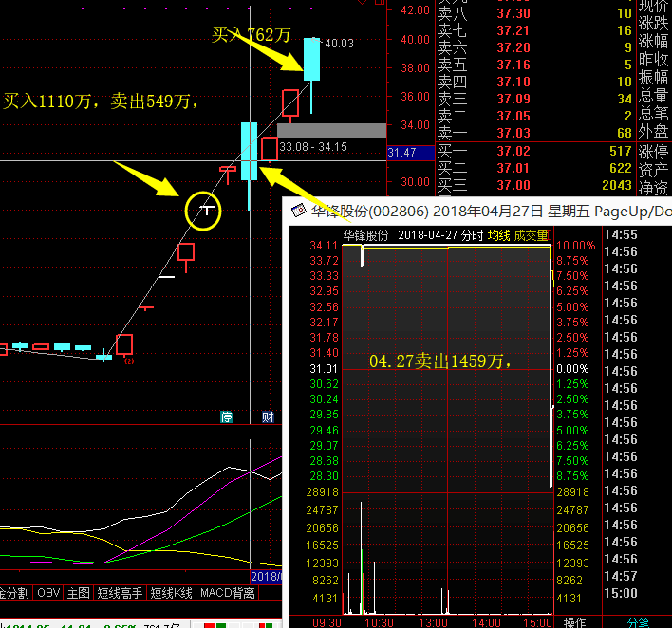Select the 主图 indicator tab
Image resolution: width=672 pixels, height=628 pixels.
tap(79, 593)
